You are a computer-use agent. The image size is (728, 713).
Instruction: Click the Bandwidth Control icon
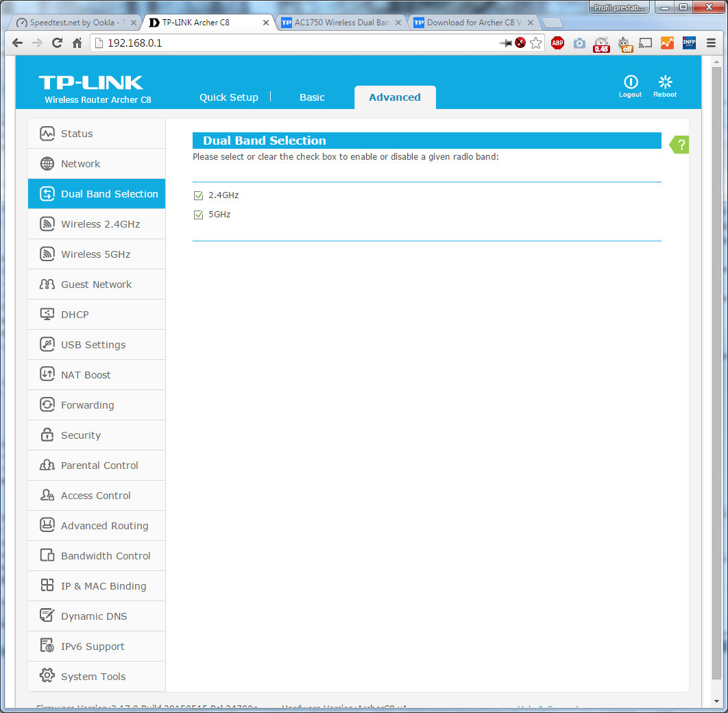point(47,555)
